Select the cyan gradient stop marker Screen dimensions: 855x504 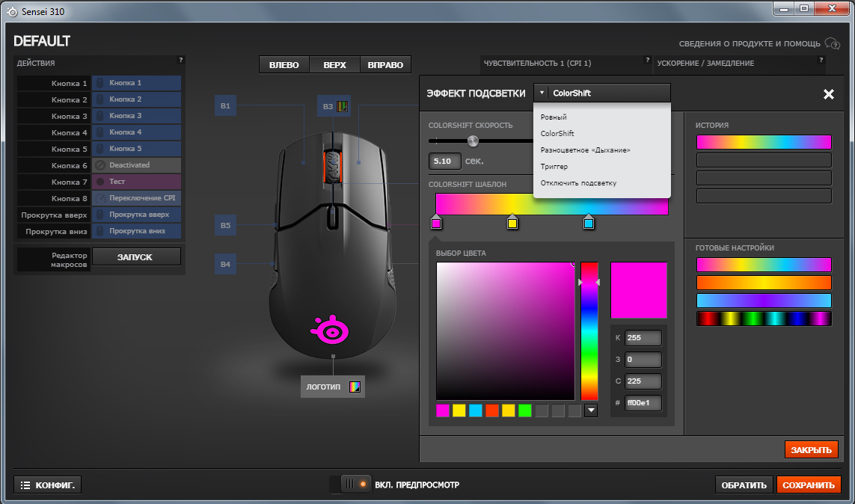589,222
